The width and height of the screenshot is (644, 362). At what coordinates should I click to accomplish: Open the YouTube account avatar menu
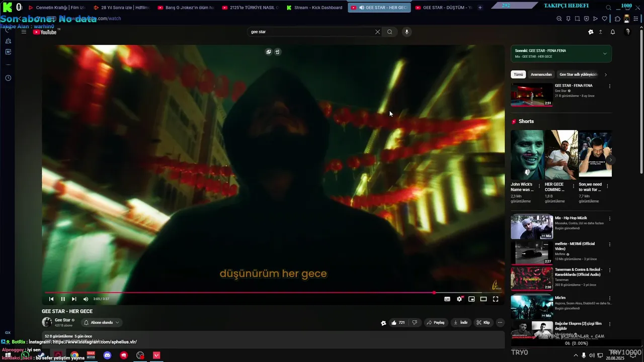pos(627,32)
